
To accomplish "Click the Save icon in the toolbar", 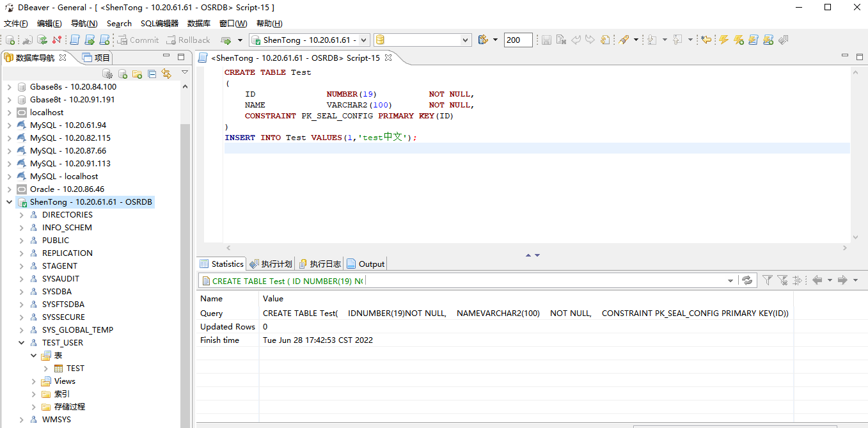I will [546, 40].
